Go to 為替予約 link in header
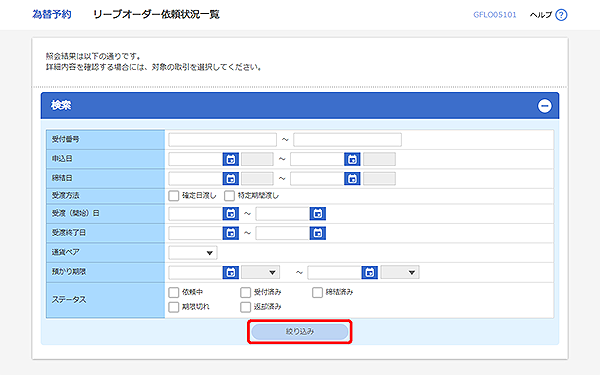The image size is (600, 375). point(52,15)
